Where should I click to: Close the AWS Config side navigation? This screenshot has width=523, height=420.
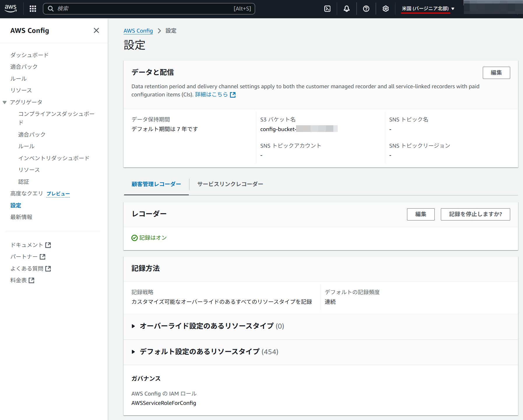96,31
